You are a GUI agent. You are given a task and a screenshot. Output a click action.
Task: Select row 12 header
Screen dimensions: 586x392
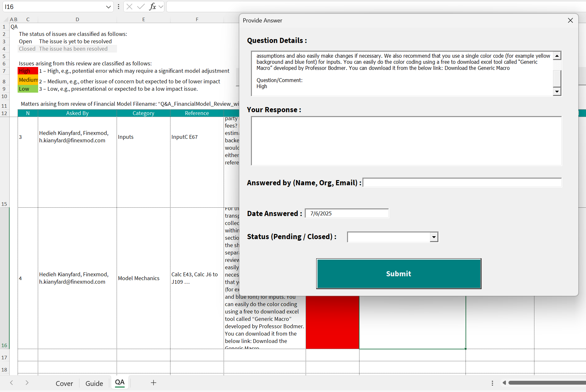(4, 113)
